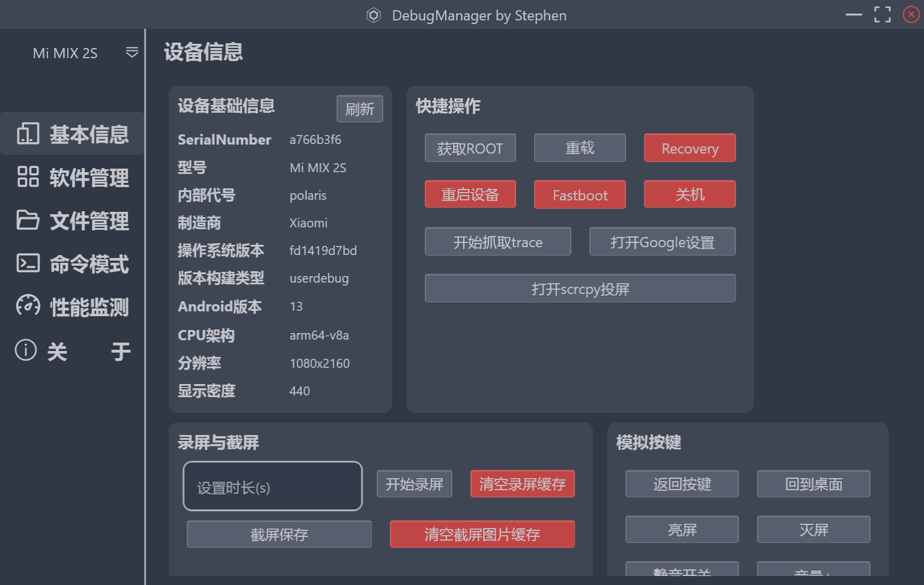The height and width of the screenshot is (585, 924).
Task: Click the DebugManager hexagon logo icon
Action: [x=374, y=16]
